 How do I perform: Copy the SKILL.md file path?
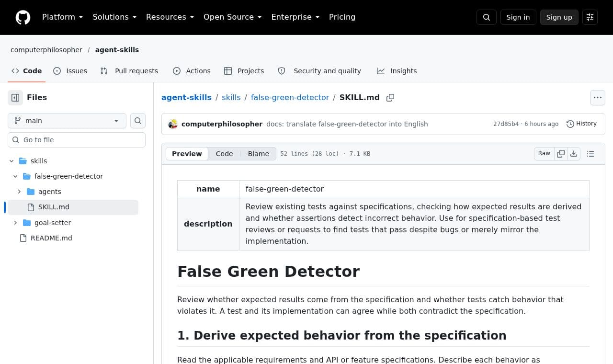390,98
